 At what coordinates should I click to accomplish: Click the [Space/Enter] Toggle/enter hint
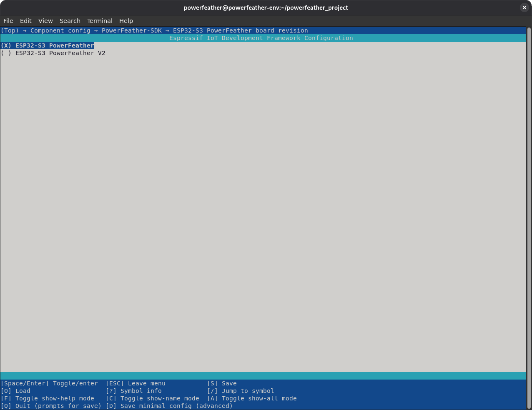[x=49, y=383]
